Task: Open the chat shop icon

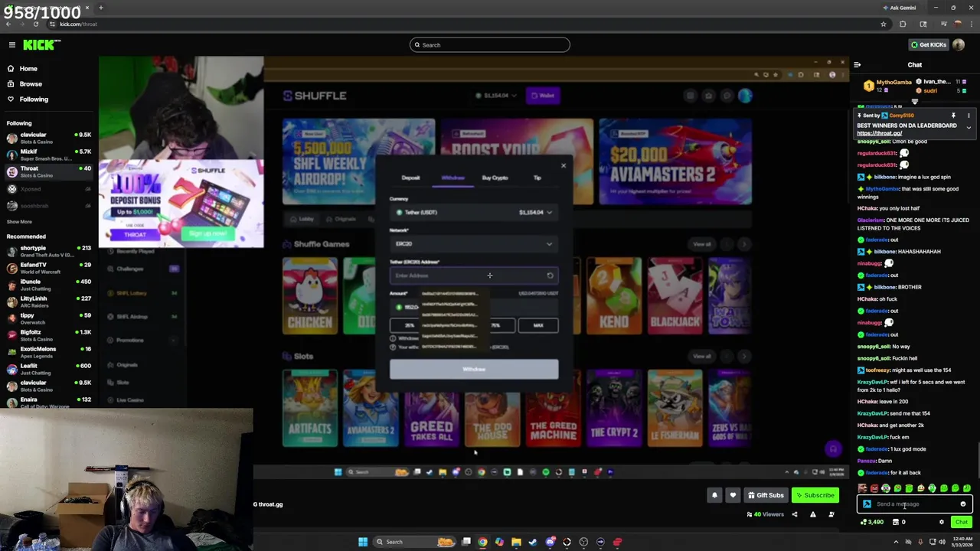Action: point(896,522)
